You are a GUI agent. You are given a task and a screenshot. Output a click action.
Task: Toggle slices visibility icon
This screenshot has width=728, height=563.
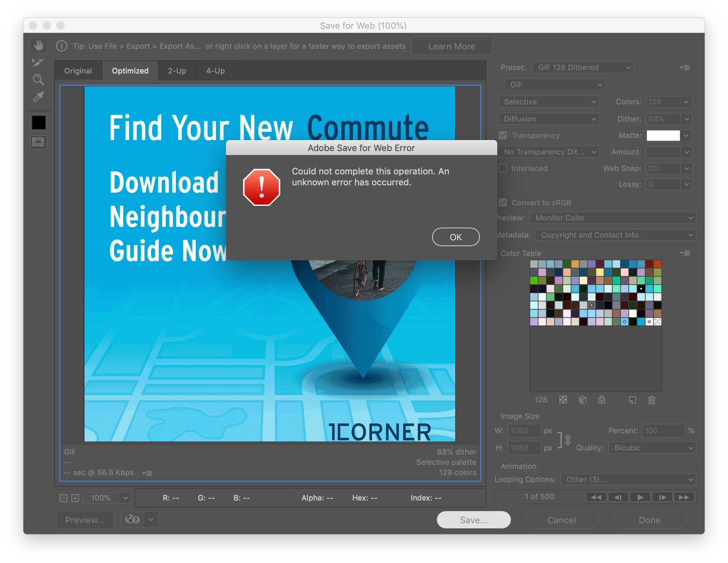click(x=38, y=142)
